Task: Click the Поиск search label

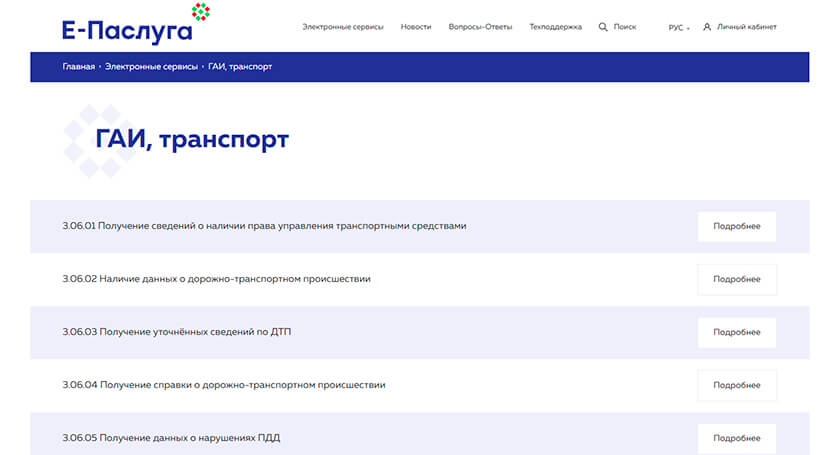Action: pyautogui.click(x=625, y=27)
